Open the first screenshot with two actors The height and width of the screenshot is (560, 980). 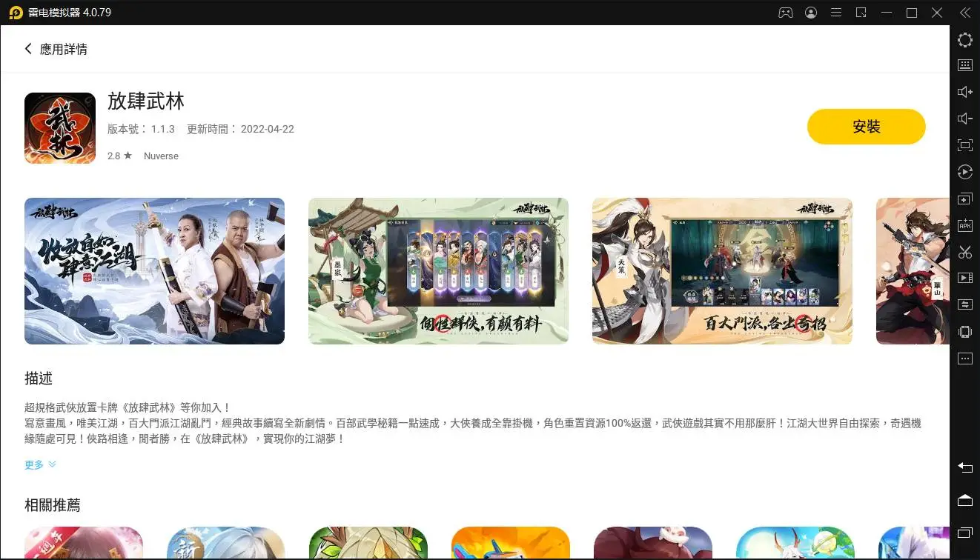154,271
